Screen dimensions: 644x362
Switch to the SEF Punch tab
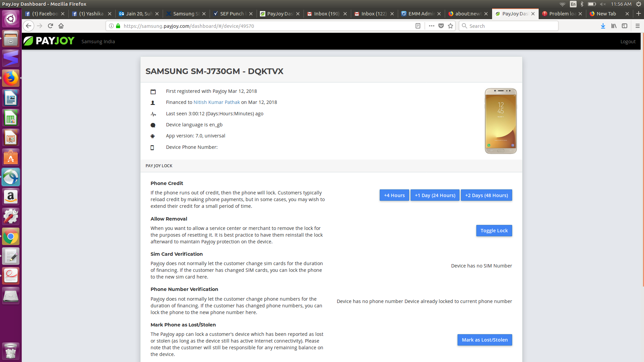coord(231,14)
